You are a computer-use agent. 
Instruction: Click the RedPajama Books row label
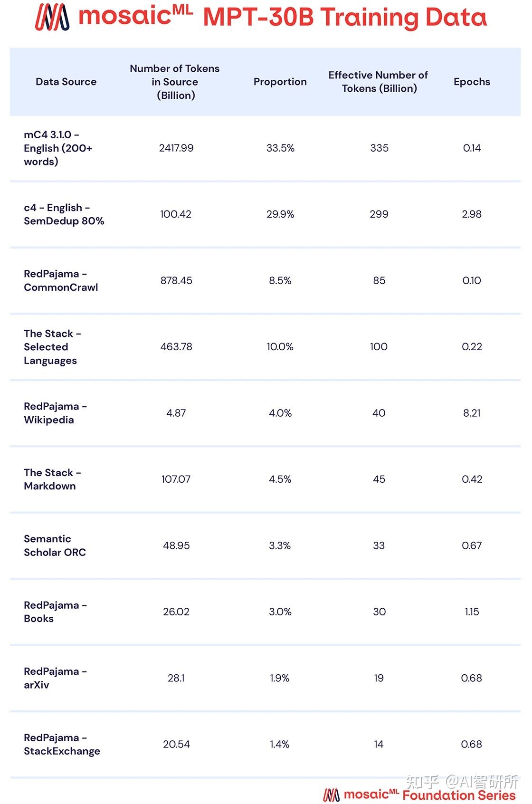55,612
